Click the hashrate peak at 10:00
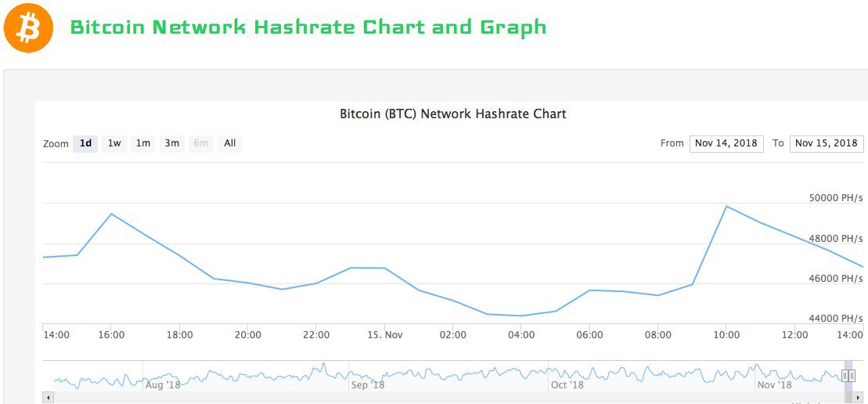 726,207
